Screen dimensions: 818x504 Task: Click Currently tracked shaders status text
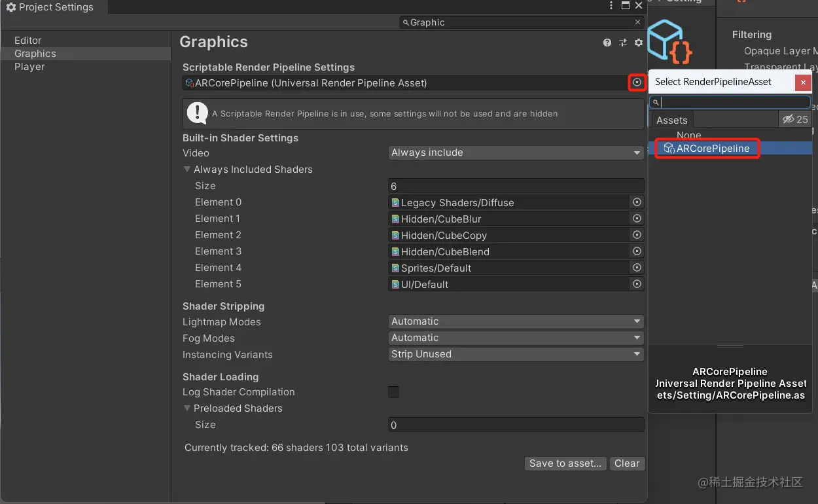pyautogui.click(x=296, y=448)
